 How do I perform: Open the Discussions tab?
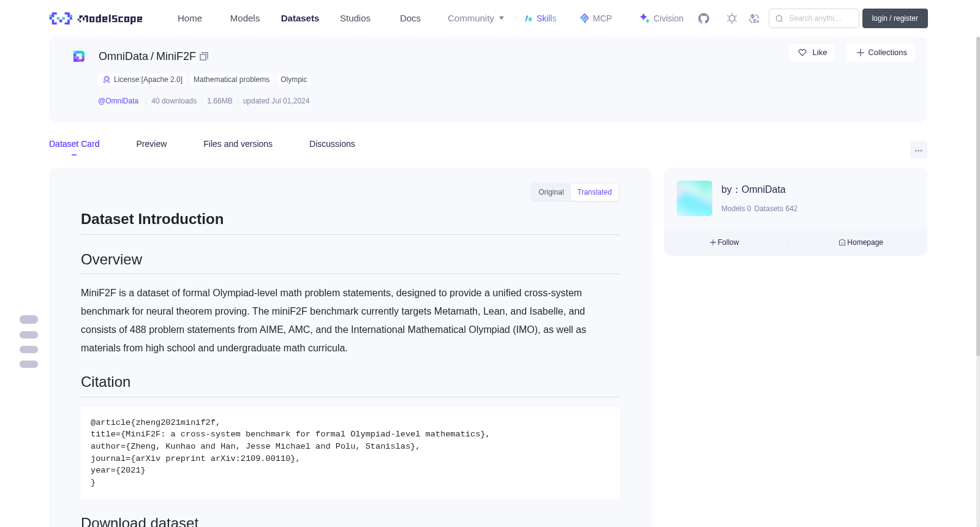click(332, 144)
